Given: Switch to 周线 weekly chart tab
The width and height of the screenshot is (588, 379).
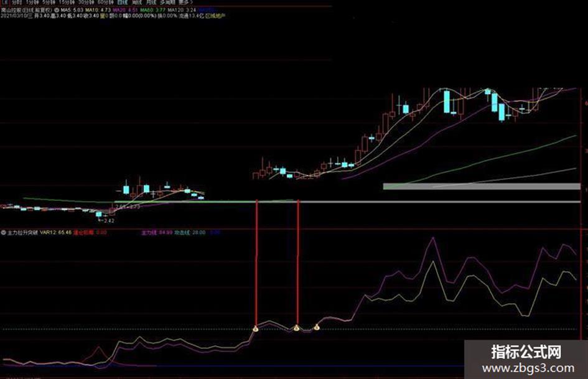Looking at the screenshot, I should (x=138, y=2).
